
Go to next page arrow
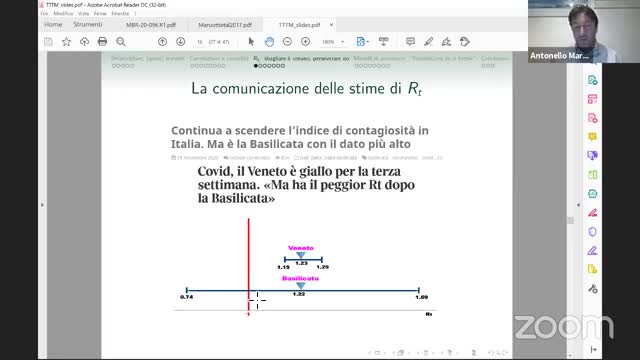(180, 42)
